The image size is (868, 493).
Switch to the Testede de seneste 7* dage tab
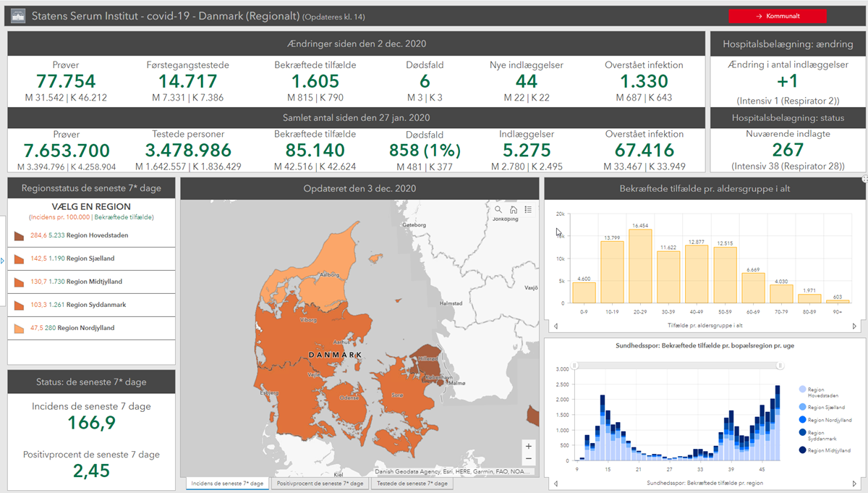click(x=412, y=483)
